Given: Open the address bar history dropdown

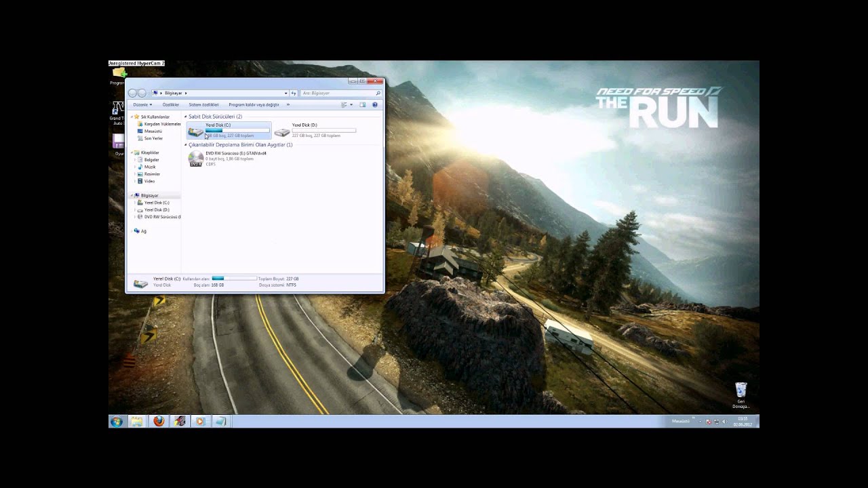Looking at the screenshot, I should (x=286, y=93).
